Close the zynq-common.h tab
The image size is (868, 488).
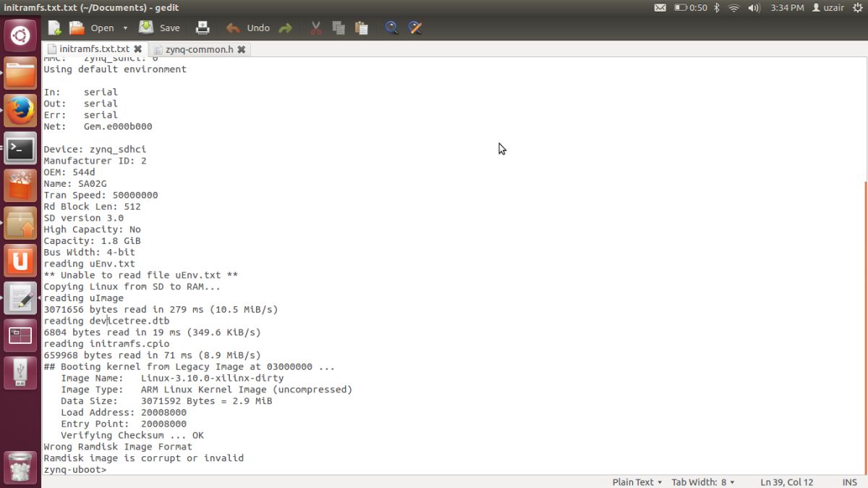(241, 49)
